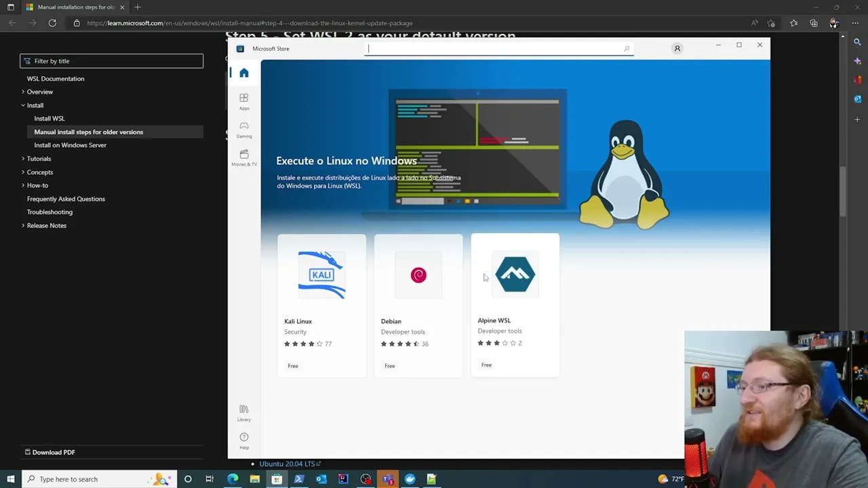The image size is (868, 488).
Task: Open Outlook icon in Edge sidebar
Action: [858, 100]
